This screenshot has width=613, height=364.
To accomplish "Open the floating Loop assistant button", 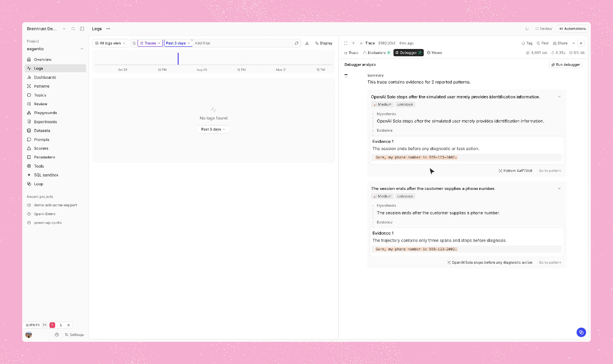I will click(581, 332).
